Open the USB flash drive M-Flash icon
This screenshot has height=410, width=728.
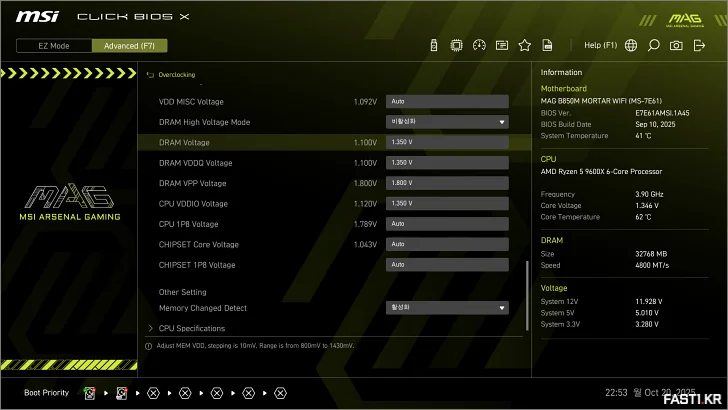click(x=434, y=46)
